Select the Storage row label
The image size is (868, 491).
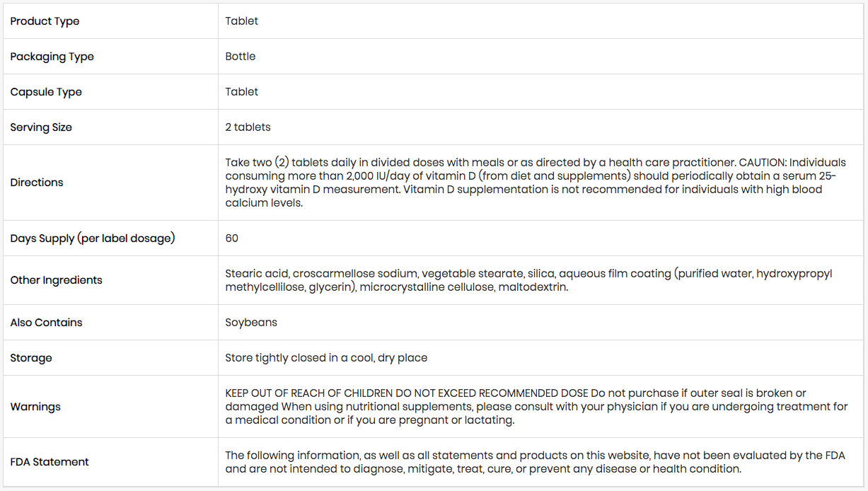point(31,358)
